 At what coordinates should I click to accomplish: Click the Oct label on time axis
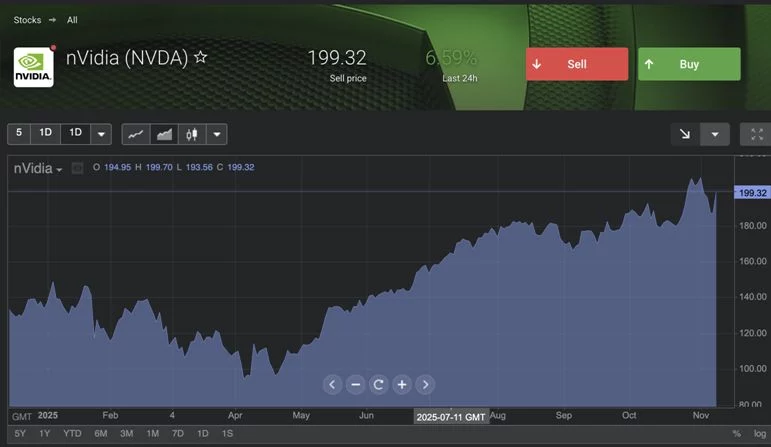[x=629, y=416]
